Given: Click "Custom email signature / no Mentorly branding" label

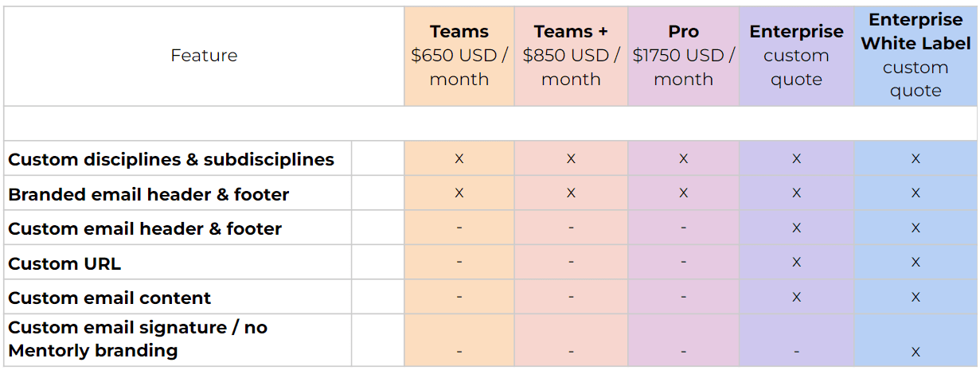Looking at the screenshot, I should pos(138,339).
